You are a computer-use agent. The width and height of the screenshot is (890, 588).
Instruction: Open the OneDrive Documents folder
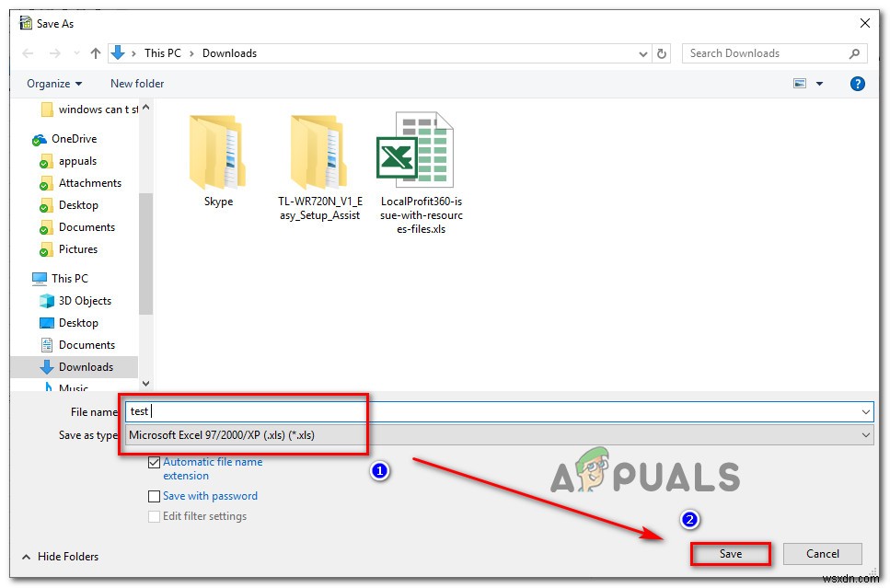tap(76, 227)
